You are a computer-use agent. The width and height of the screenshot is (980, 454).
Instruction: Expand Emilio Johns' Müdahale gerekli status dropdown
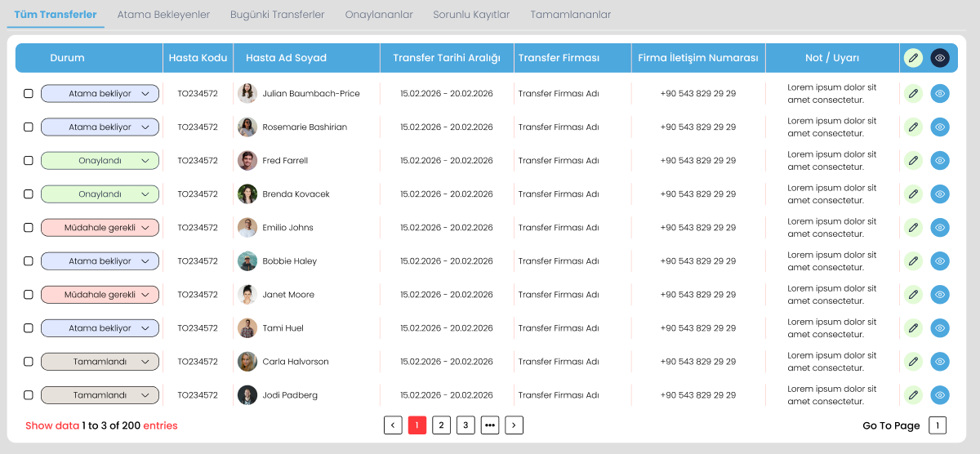(x=100, y=228)
